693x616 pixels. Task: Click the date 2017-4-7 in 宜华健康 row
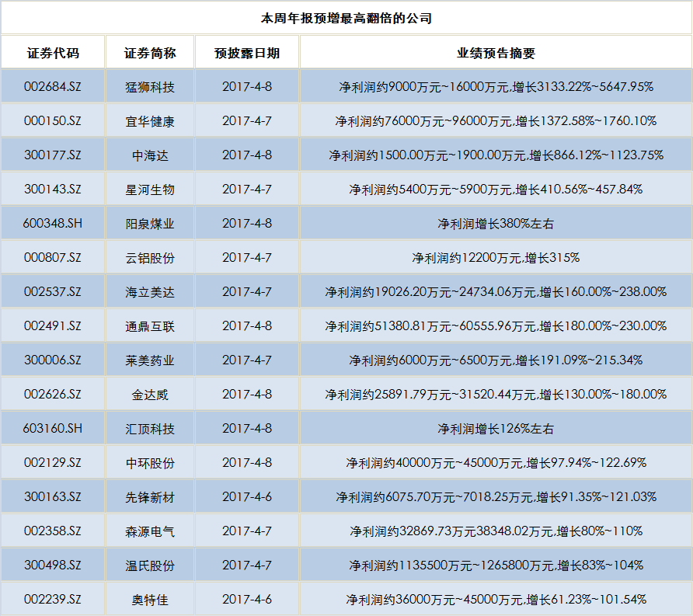[x=247, y=120]
